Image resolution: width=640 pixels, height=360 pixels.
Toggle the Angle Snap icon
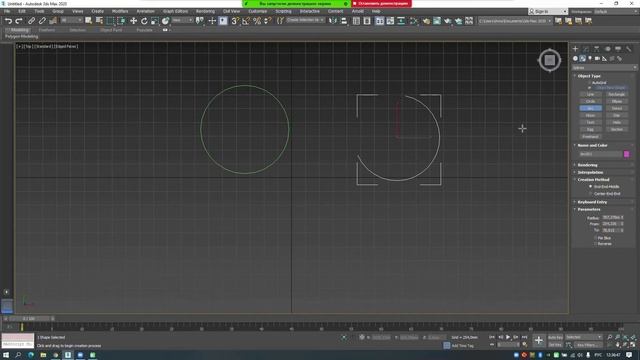click(x=246, y=21)
